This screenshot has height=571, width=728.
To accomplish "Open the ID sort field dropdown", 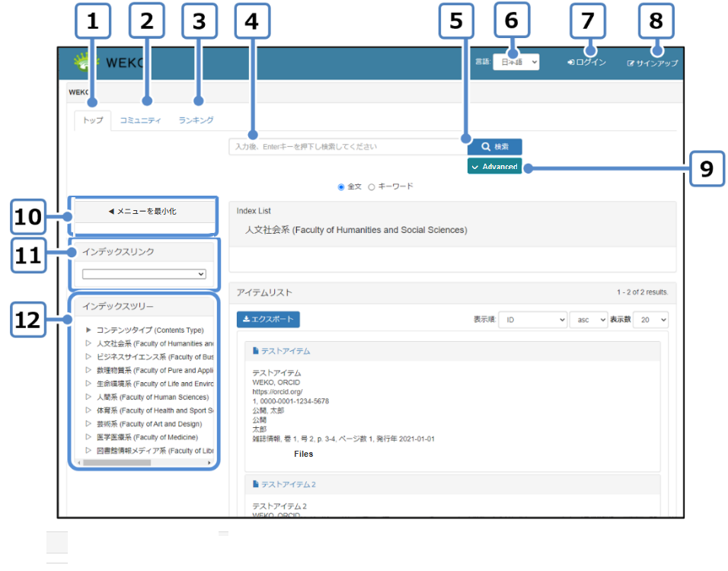I will tap(532, 321).
